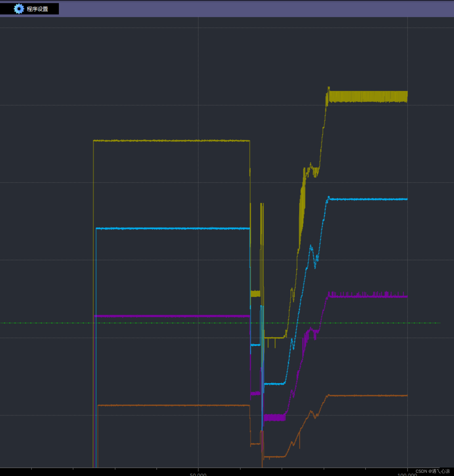Click the 100,000 x-axis label

point(407,474)
